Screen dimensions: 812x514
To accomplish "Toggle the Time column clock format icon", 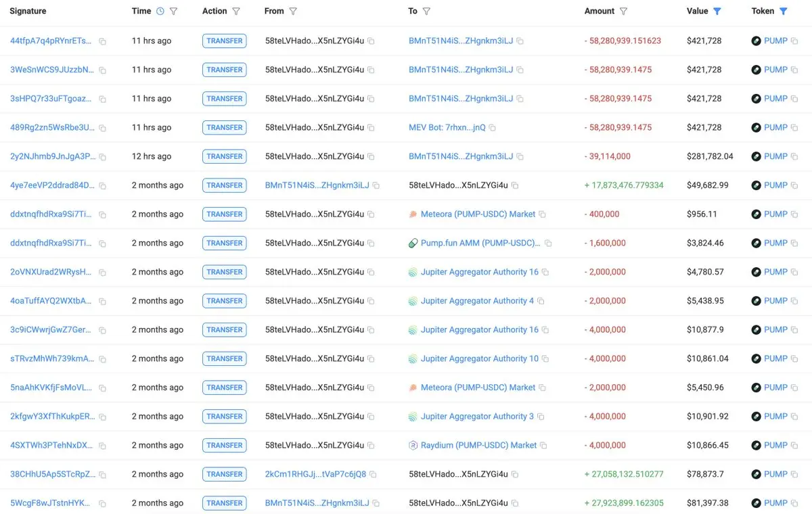I will pyautogui.click(x=160, y=11).
